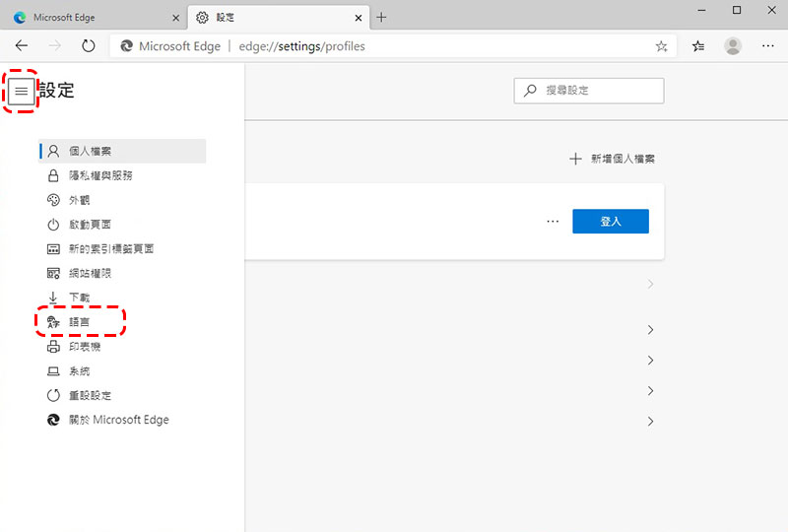
Task: Click the address bar URL
Action: click(301, 46)
